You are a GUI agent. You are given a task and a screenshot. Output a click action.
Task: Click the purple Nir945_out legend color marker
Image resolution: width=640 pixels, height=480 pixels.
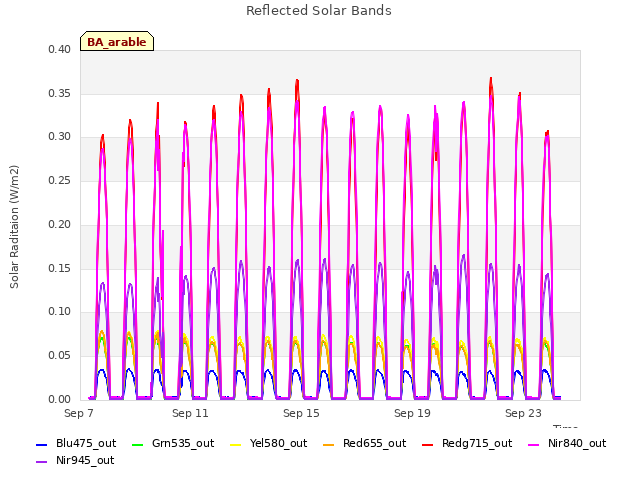(42, 462)
